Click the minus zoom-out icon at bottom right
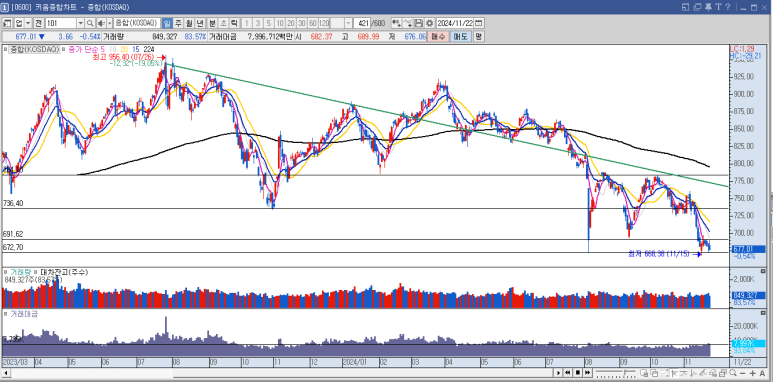This screenshot has width=773, height=382. coord(743,374)
